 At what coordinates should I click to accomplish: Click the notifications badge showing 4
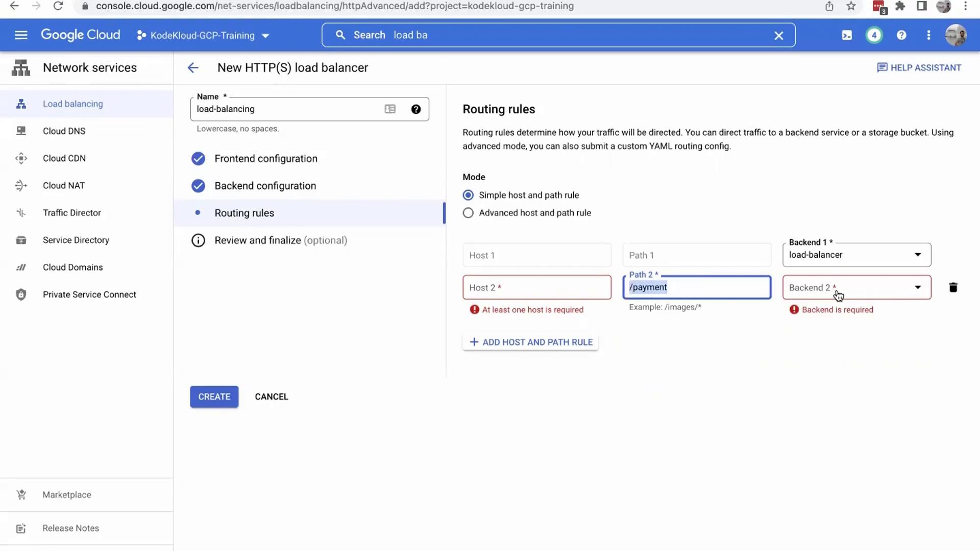click(874, 35)
